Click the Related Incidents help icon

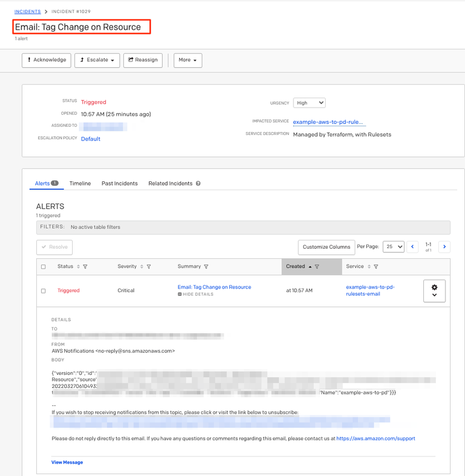(x=198, y=183)
